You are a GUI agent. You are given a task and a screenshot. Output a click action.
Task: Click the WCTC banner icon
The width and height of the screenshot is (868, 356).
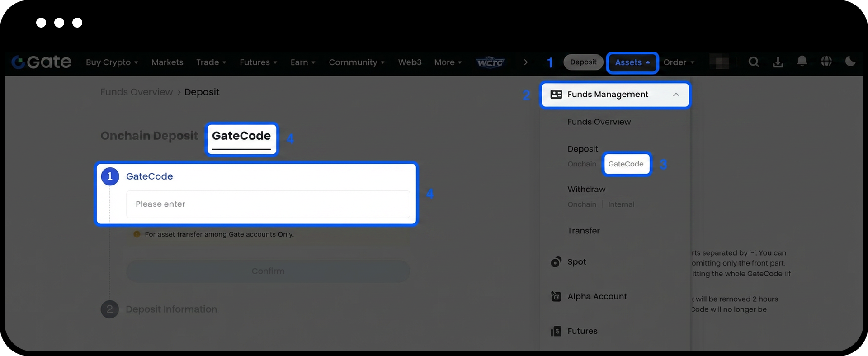click(490, 62)
